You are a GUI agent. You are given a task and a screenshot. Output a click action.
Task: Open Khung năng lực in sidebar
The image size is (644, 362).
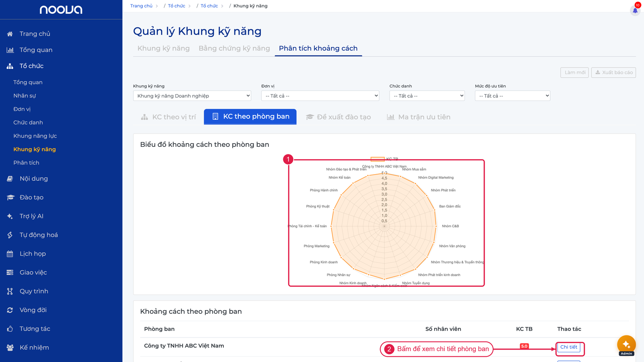[35, 136]
